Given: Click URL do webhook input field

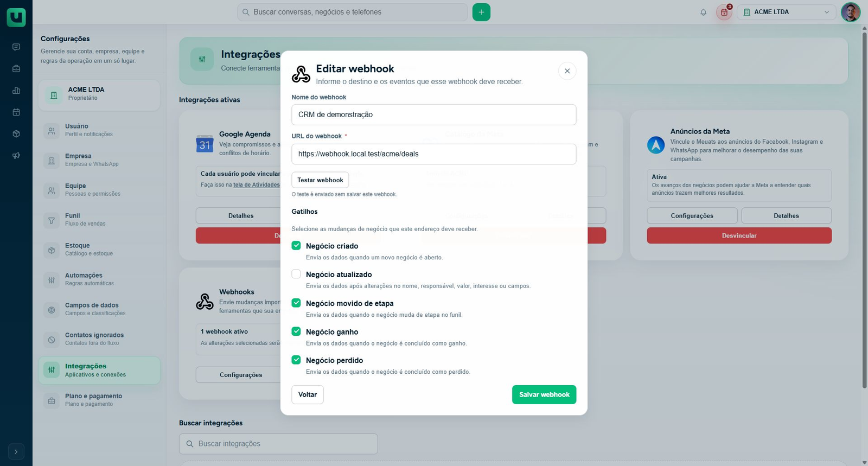Looking at the screenshot, I should (x=434, y=154).
